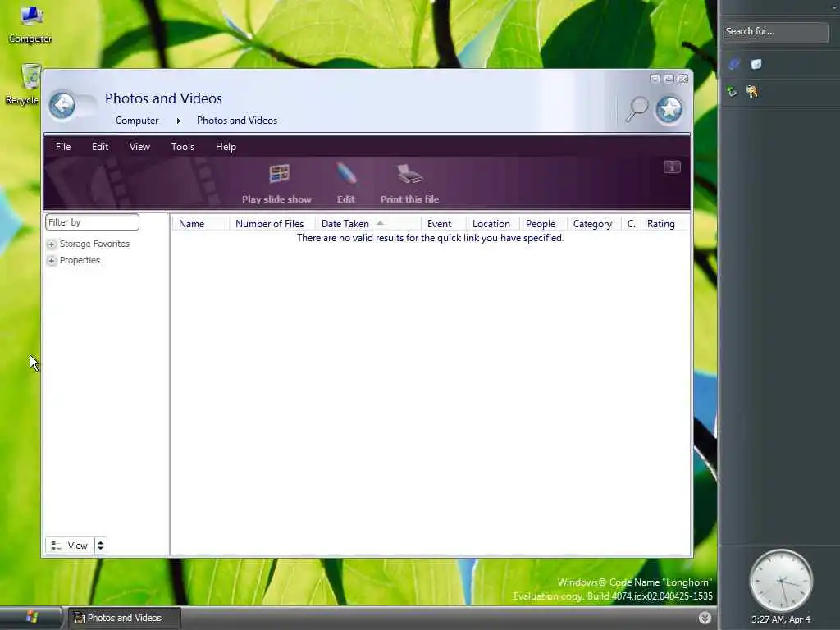Click the Edit pen toolbar icon
Image resolution: width=840 pixels, height=630 pixels.
pyautogui.click(x=345, y=174)
